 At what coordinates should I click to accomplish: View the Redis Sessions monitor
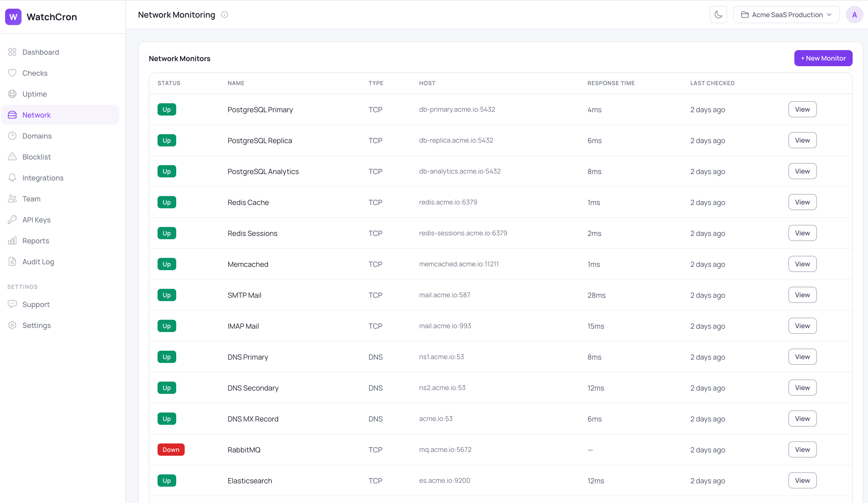[x=802, y=233]
